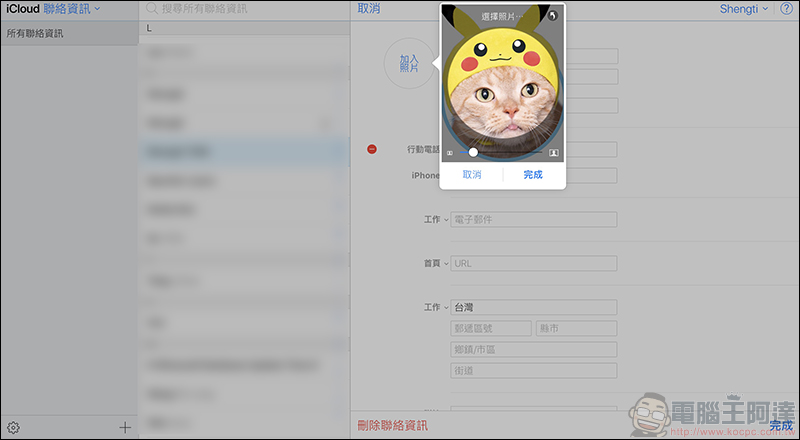Click the country field containing 台灣

[x=534, y=307]
